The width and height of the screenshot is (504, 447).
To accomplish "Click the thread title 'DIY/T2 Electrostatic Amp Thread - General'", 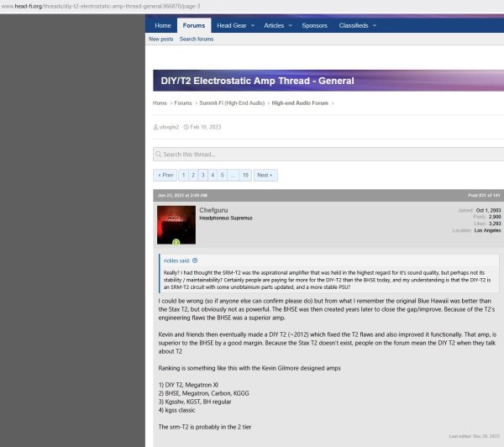I will pos(258,81).
